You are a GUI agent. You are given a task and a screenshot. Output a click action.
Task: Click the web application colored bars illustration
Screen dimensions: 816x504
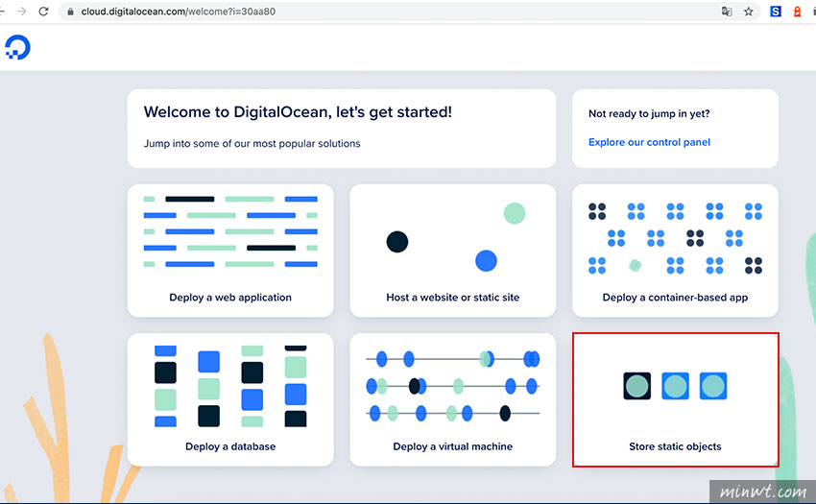(230, 231)
